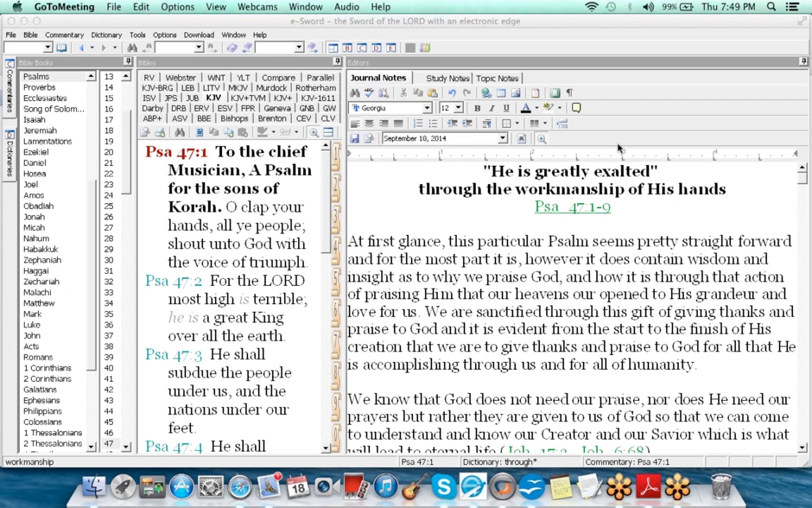Start a numbered list in the editor

pyautogui.click(x=418, y=124)
